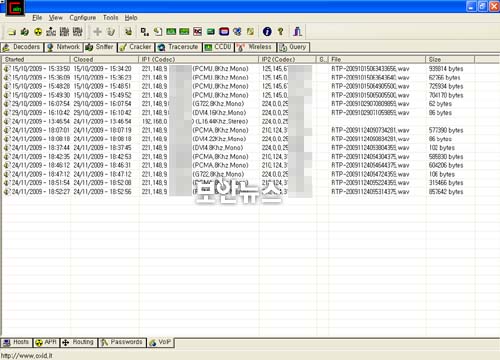Open the Traceroute tab
Viewport: 500px width, 360px height.
click(179, 47)
